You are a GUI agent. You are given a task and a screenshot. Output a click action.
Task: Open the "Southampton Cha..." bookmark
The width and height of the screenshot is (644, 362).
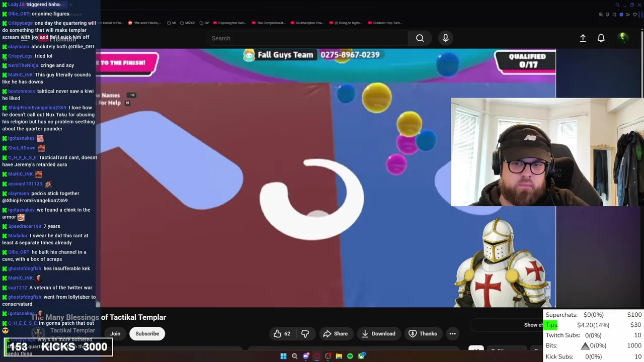coord(307,23)
